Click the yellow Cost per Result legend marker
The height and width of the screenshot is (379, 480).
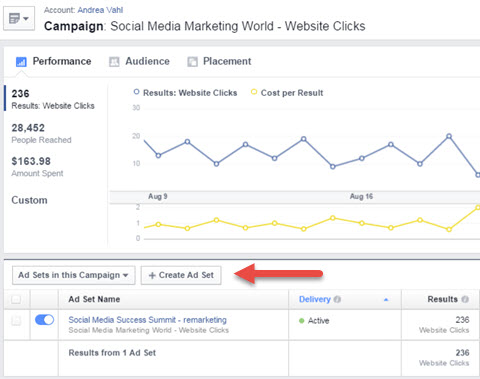[254, 92]
